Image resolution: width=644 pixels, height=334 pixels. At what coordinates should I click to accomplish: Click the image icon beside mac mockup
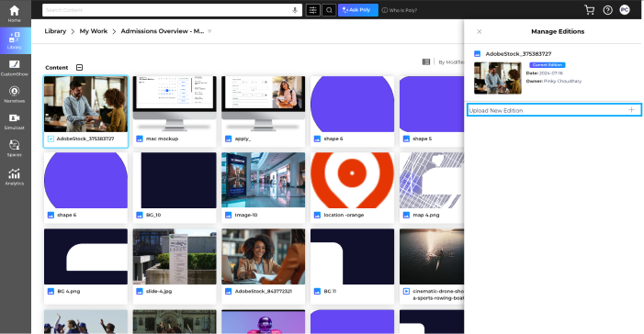[140, 139]
